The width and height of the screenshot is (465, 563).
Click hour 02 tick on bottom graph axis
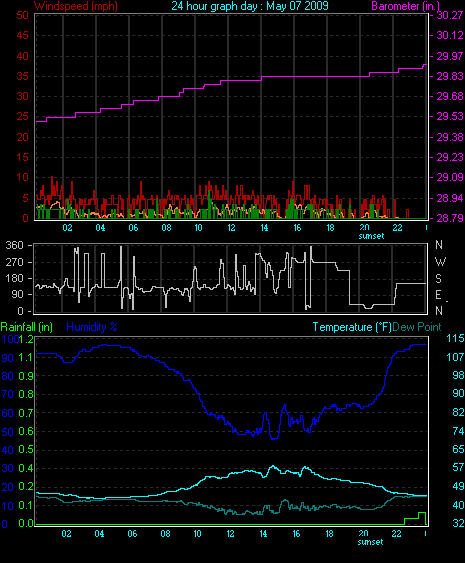66,534
